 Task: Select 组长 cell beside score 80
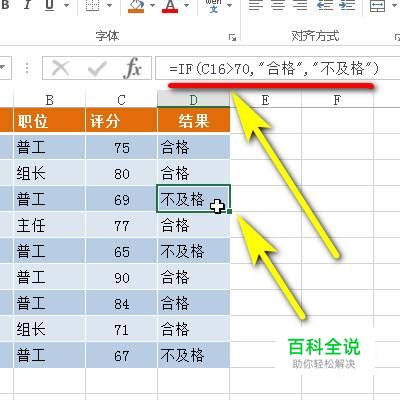coord(49,173)
